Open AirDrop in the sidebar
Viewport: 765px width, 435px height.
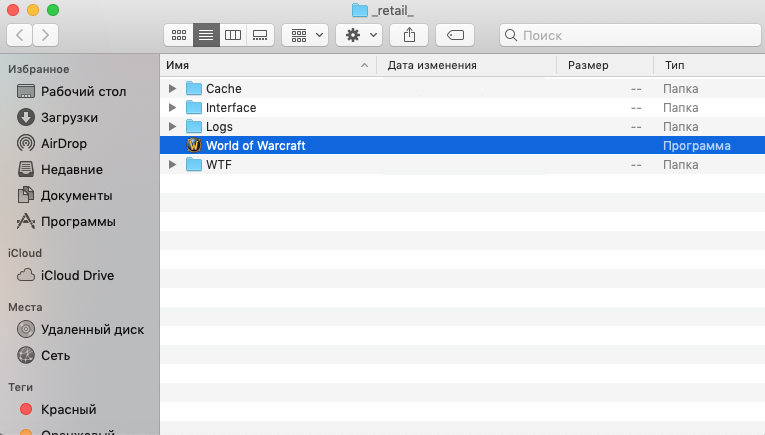[x=64, y=143]
